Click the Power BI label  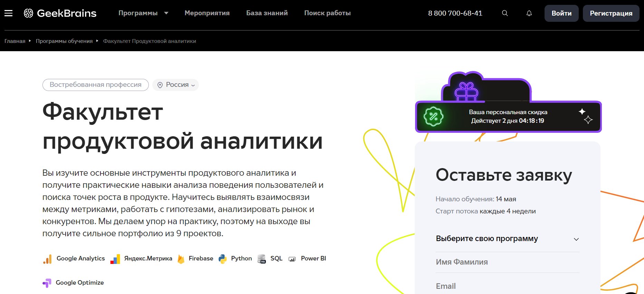(x=314, y=258)
